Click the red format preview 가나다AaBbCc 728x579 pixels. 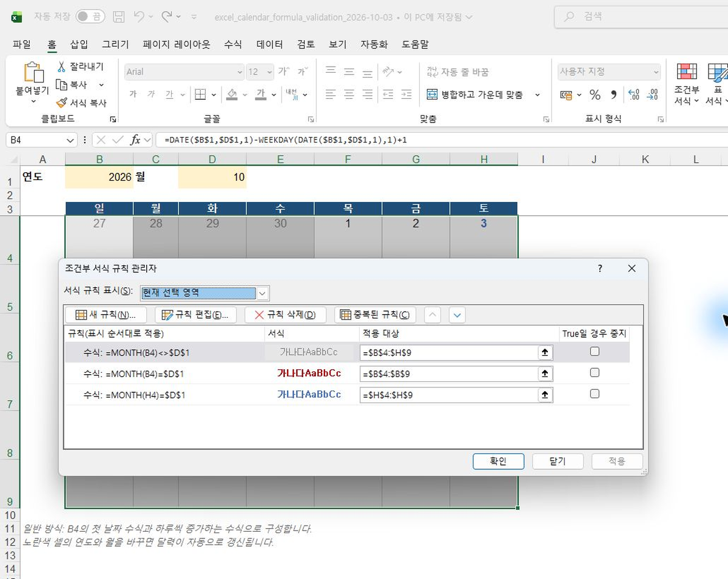(309, 373)
